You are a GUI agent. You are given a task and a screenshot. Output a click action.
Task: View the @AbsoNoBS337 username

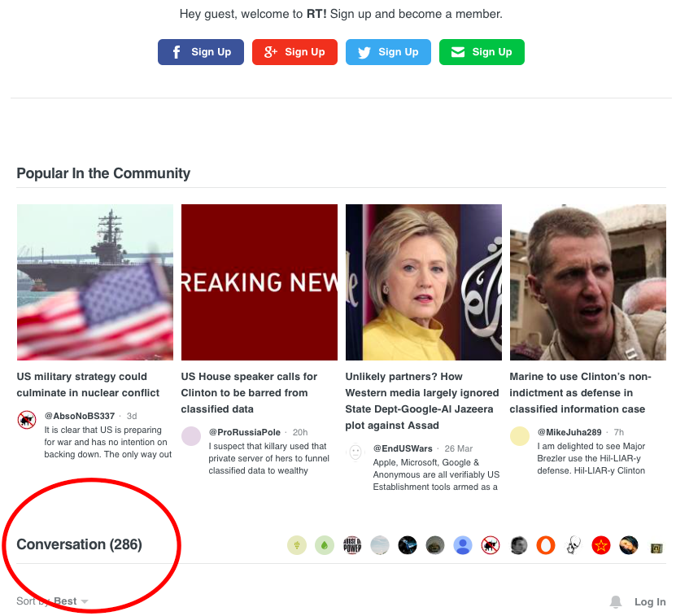(80, 416)
